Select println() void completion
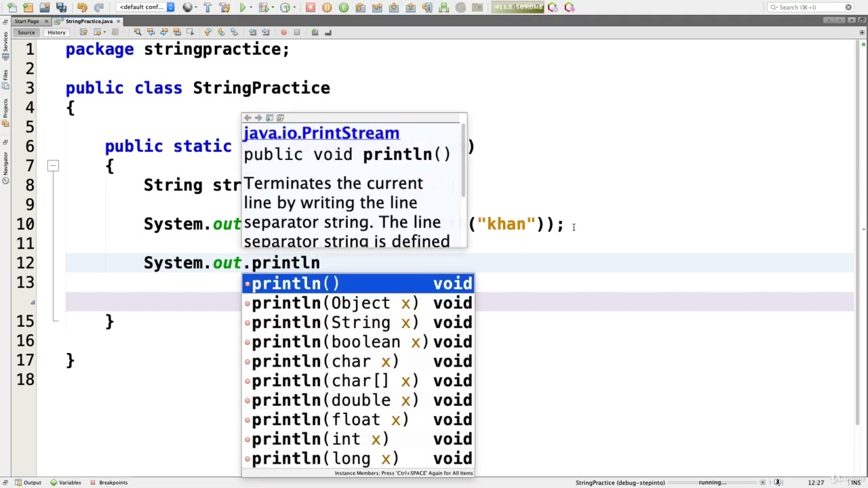 coord(358,283)
